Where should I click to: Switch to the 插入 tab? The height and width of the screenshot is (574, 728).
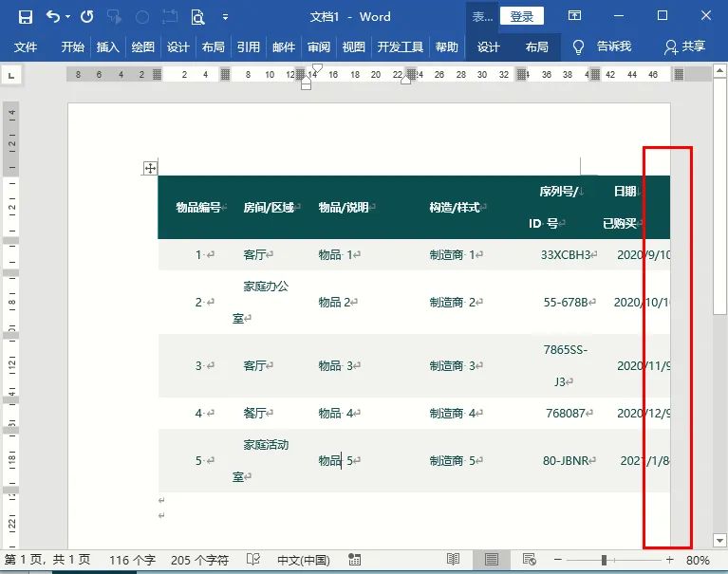point(107,46)
